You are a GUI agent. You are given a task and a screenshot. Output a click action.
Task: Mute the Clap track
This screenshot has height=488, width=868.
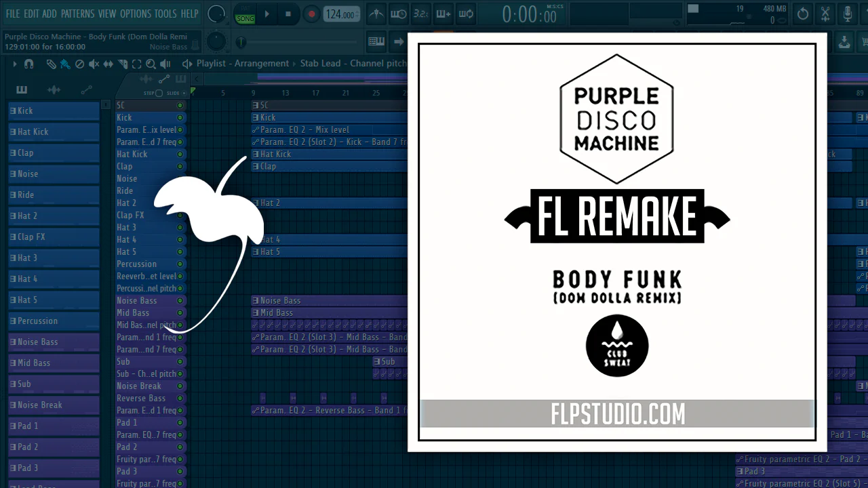point(180,166)
